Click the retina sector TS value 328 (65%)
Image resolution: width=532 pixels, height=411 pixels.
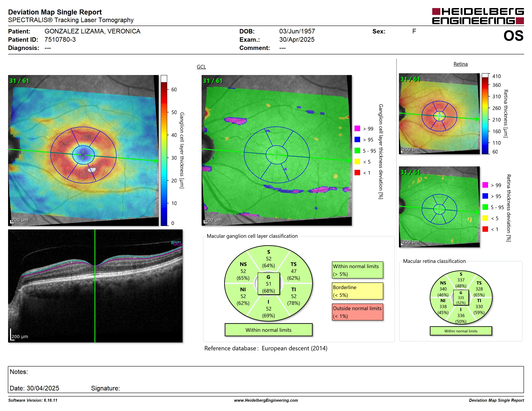(x=479, y=292)
